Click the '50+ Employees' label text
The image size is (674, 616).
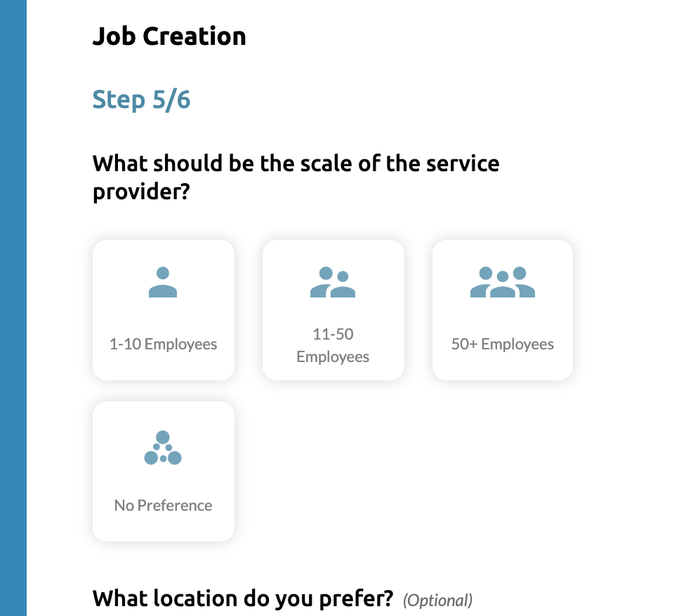503,344
